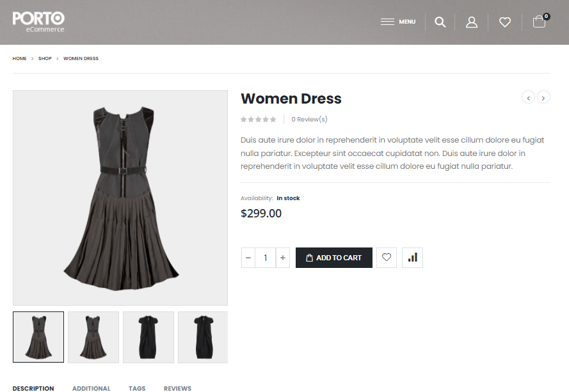Screen dimensions: 569x392
Task: Decrease quantity with minus button
Action: (x=248, y=258)
